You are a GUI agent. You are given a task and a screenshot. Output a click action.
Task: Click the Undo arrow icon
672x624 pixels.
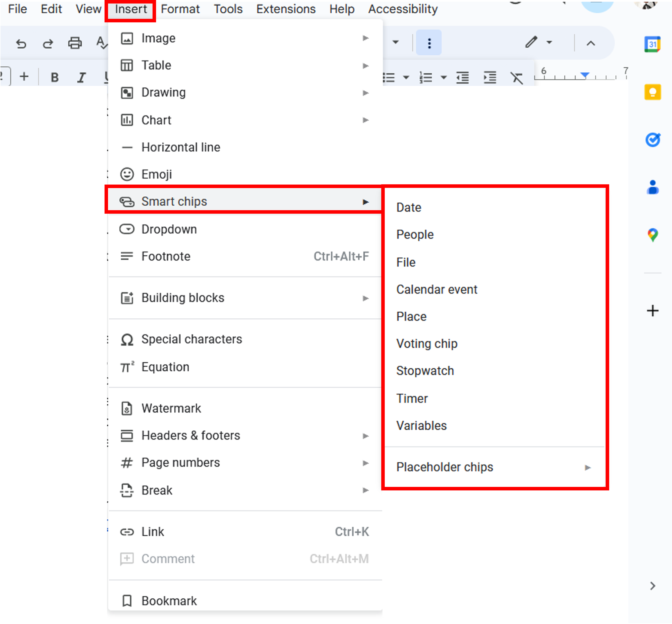21,43
